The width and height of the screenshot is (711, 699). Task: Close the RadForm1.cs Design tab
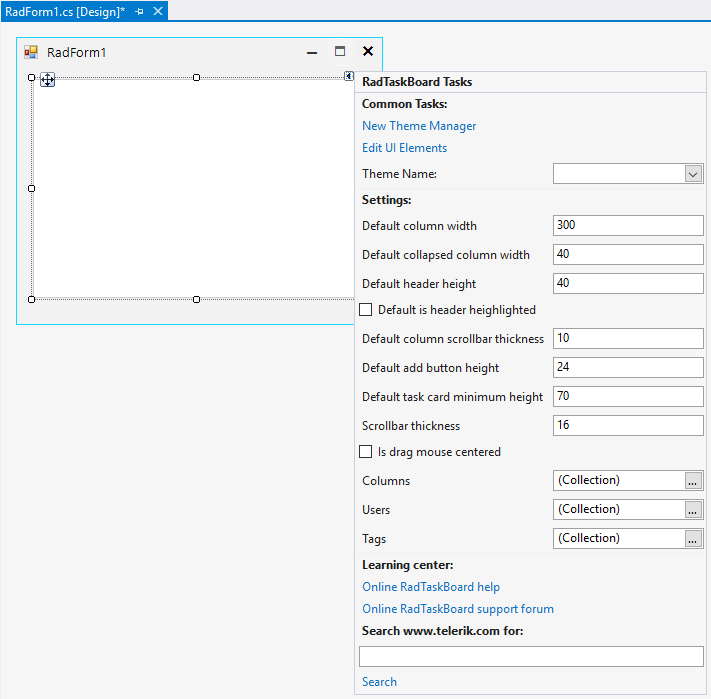(158, 11)
